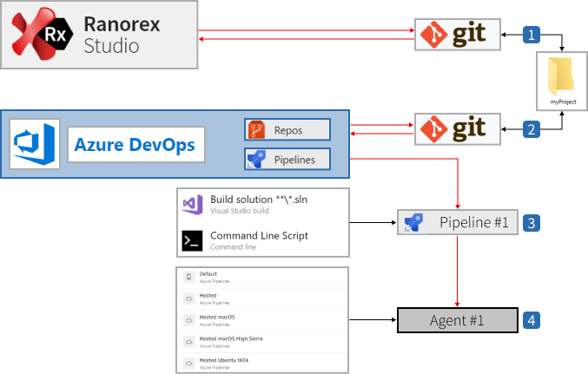The image size is (588, 374).
Task: Select the Build solution task
Action: pyautogui.click(x=259, y=201)
